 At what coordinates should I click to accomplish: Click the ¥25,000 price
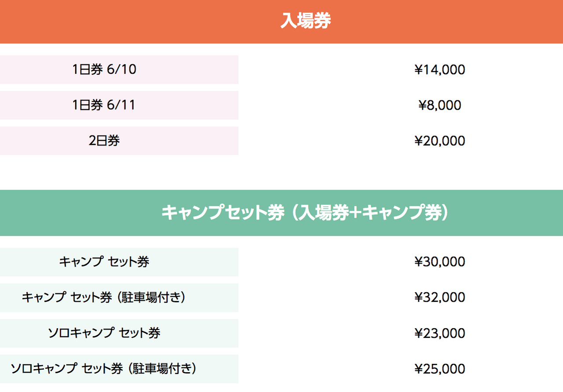[440, 369]
